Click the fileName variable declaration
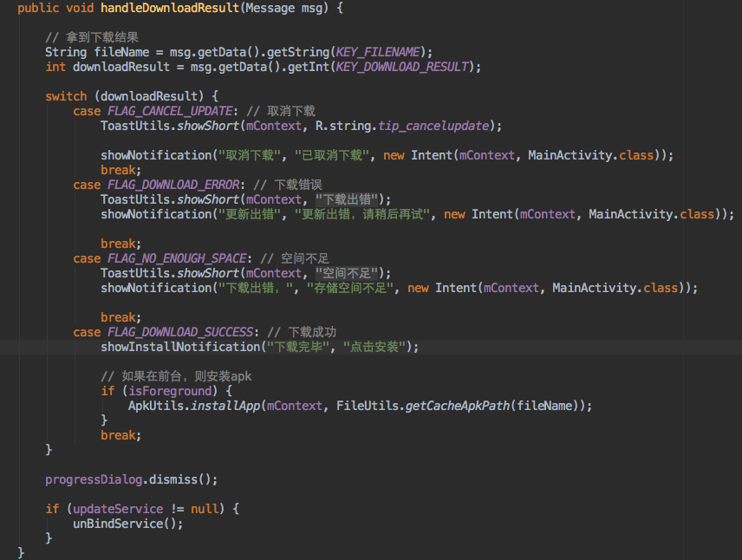The height and width of the screenshot is (560, 742). point(121,52)
